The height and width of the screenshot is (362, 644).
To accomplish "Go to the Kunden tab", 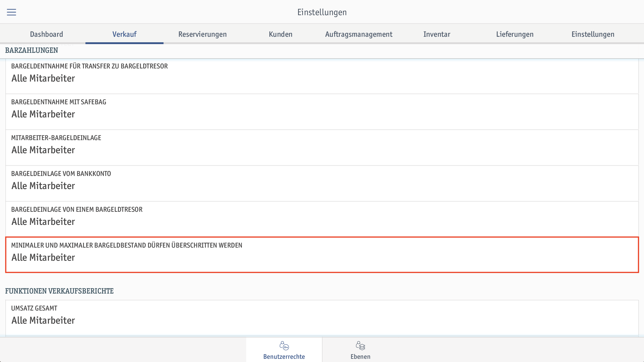I will click(280, 34).
